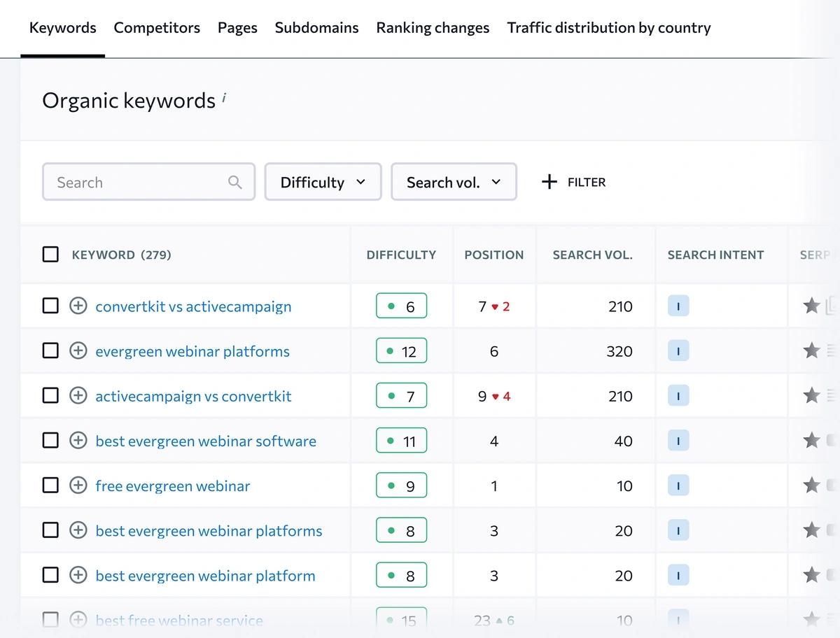Click the green difficulty badge showing 12
The image size is (840, 638).
coord(401,351)
